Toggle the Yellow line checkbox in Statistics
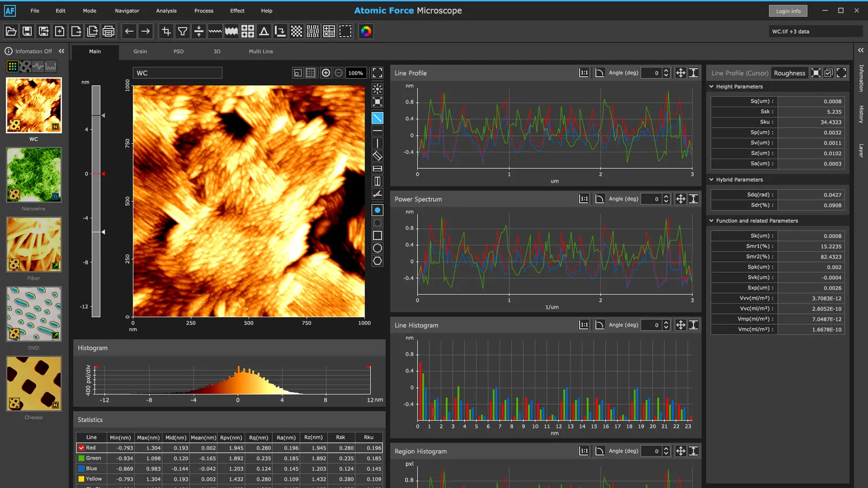 coord(81,479)
